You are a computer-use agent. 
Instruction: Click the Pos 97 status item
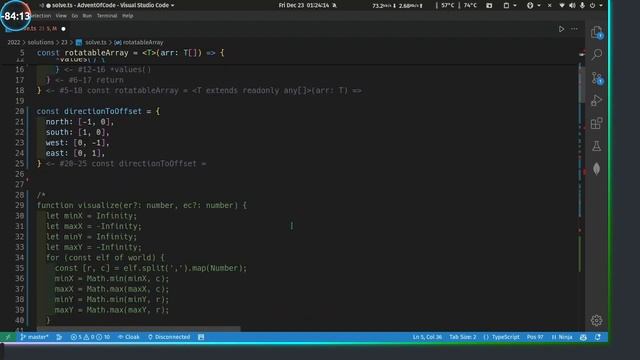[535, 337]
